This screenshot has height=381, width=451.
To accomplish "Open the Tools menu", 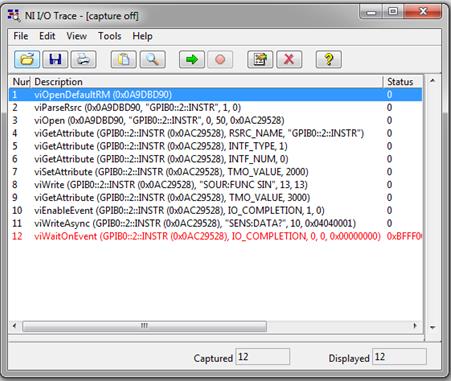I will [109, 36].
